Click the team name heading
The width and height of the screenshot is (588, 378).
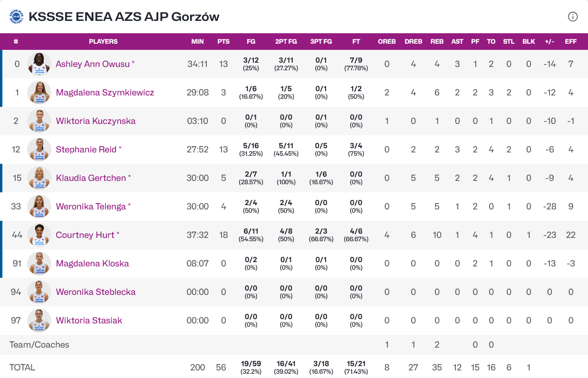124,17
